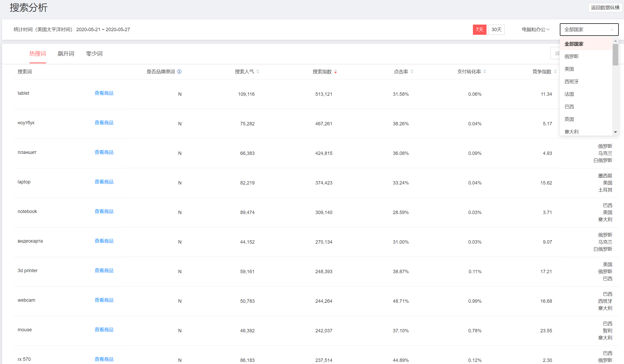624x364 pixels.
Task: Sort by 竞争指数 column arrows
Action: pyautogui.click(x=555, y=71)
